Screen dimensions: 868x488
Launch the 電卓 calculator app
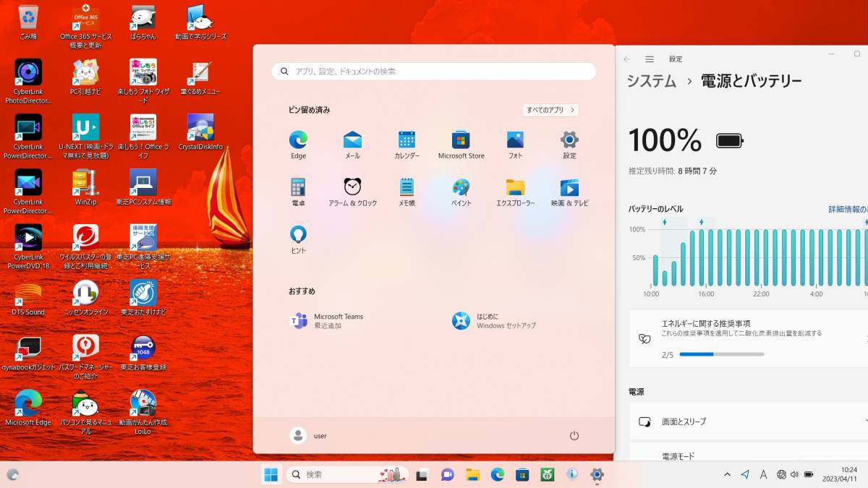(298, 193)
